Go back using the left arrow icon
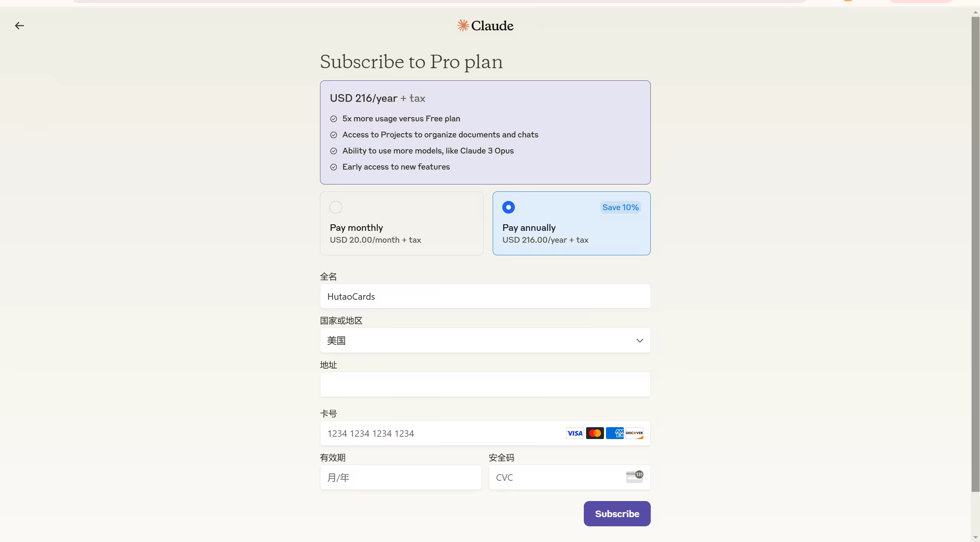Image resolution: width=980 pixels, height=542 pixels. pos(20,26)
